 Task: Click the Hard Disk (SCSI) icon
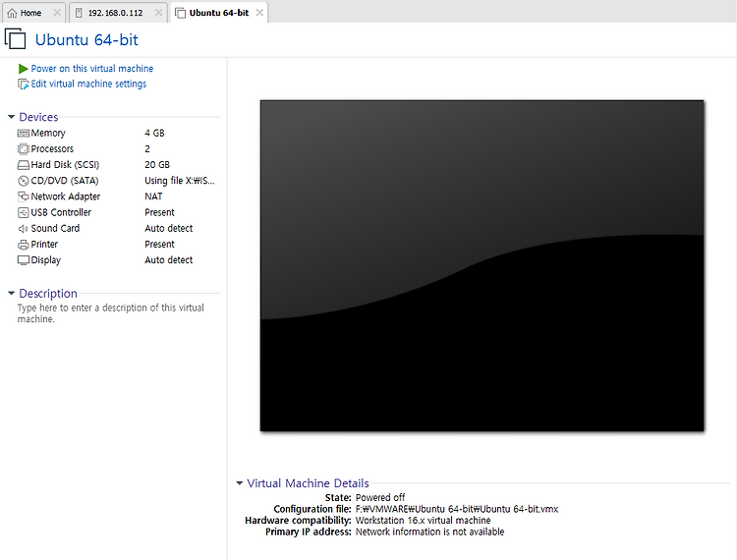[23, 165]
